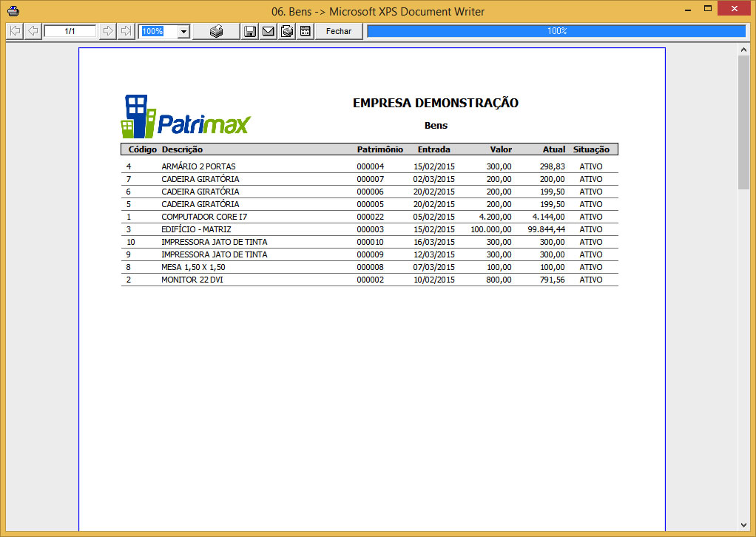The width and height of the screenshot is (756, 537).
Task: Click the Valor column header
Action: point(501,149)
